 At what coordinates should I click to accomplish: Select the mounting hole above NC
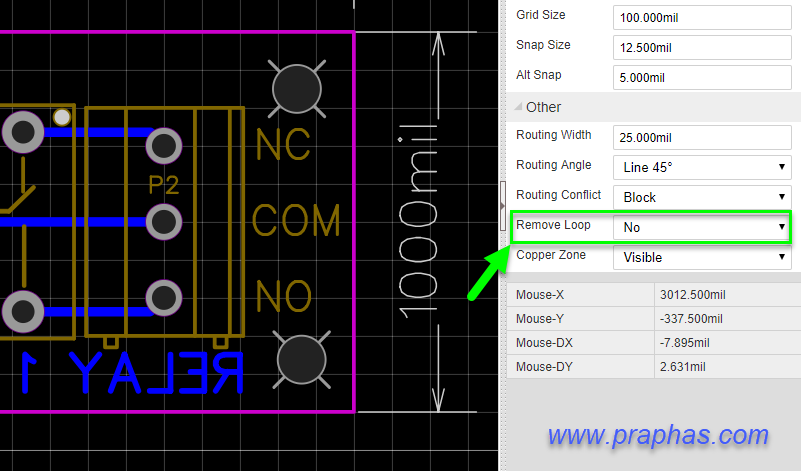pyautogui.click(x=297, y=89)
